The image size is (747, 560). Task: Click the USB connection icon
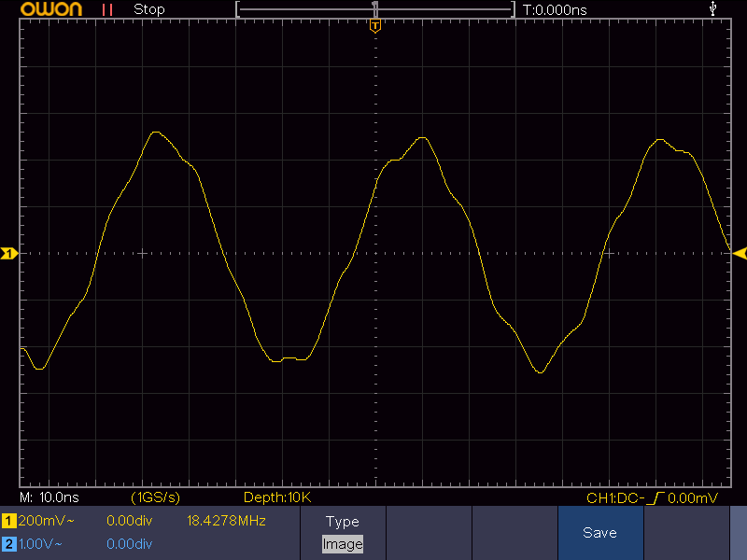click(x=712, y=8)
